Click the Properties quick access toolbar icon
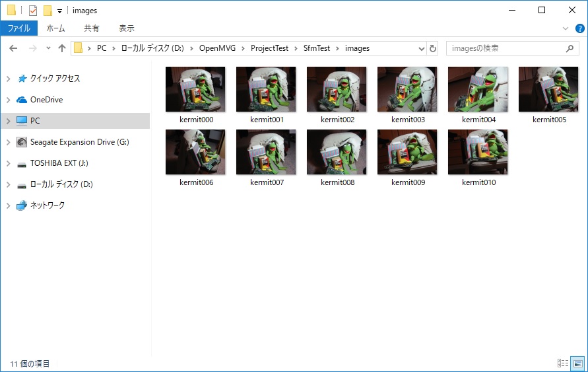The image size is (588, 372). click(33, 11)
